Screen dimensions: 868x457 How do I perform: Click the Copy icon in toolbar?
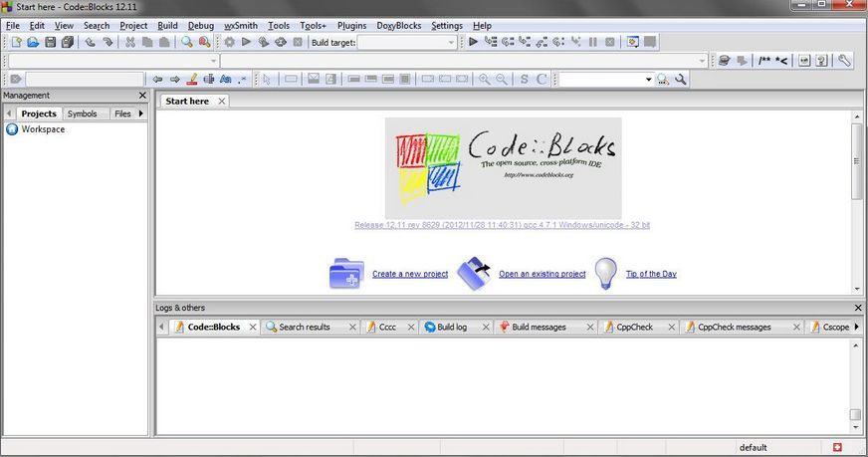click(x=147, y=42)
